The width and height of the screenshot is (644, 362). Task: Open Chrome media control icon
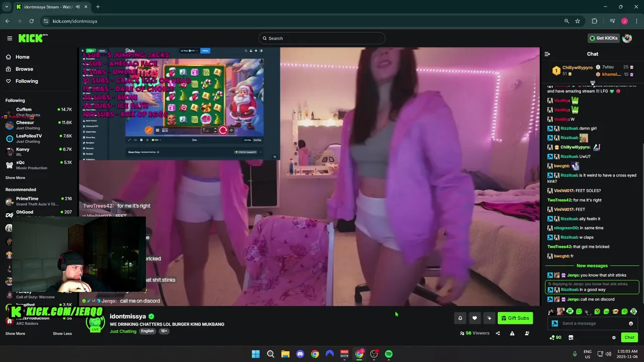click(x=612, y=21)
